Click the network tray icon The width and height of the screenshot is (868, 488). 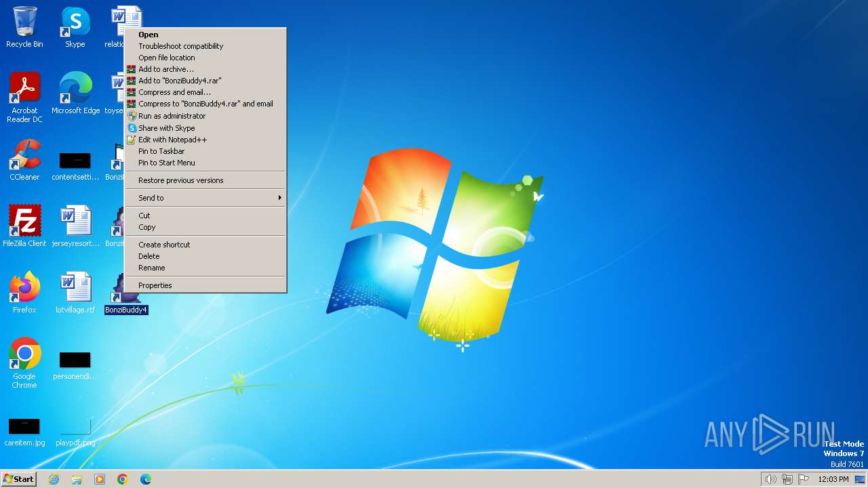(787, 479)
